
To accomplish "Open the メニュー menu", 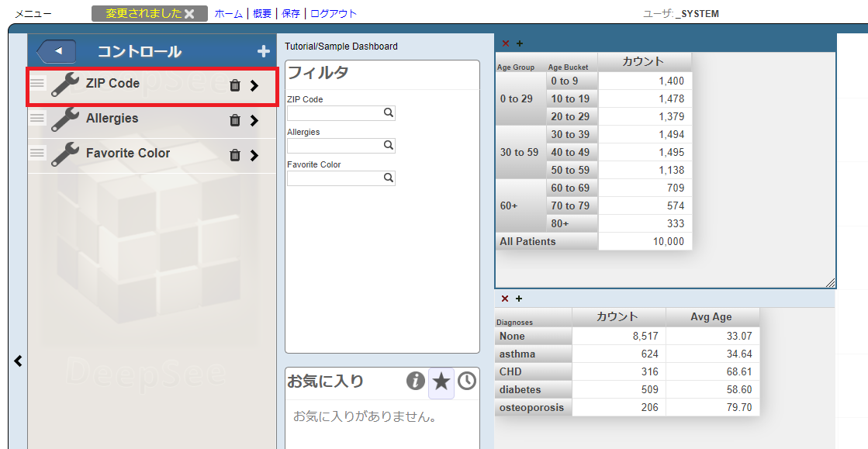I will click(x=33, y=14).
